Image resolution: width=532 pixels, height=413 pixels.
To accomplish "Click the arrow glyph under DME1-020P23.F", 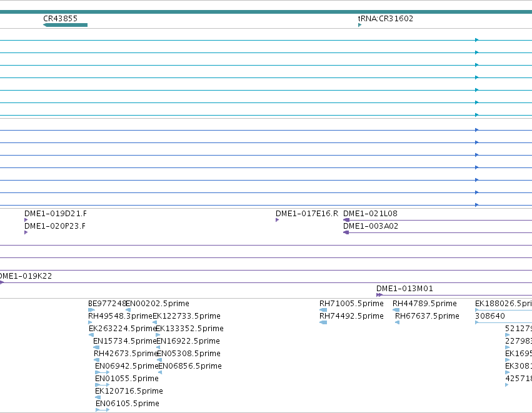I will [x=26, y=232].
